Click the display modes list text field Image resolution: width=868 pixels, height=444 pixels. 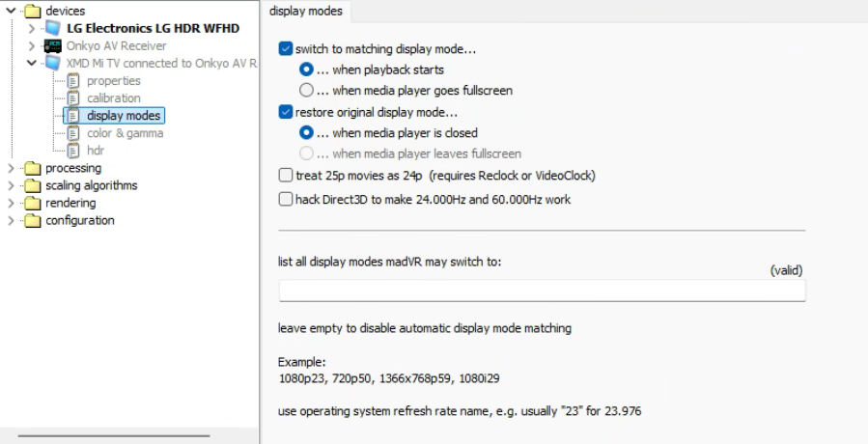(x=541, y=291)
